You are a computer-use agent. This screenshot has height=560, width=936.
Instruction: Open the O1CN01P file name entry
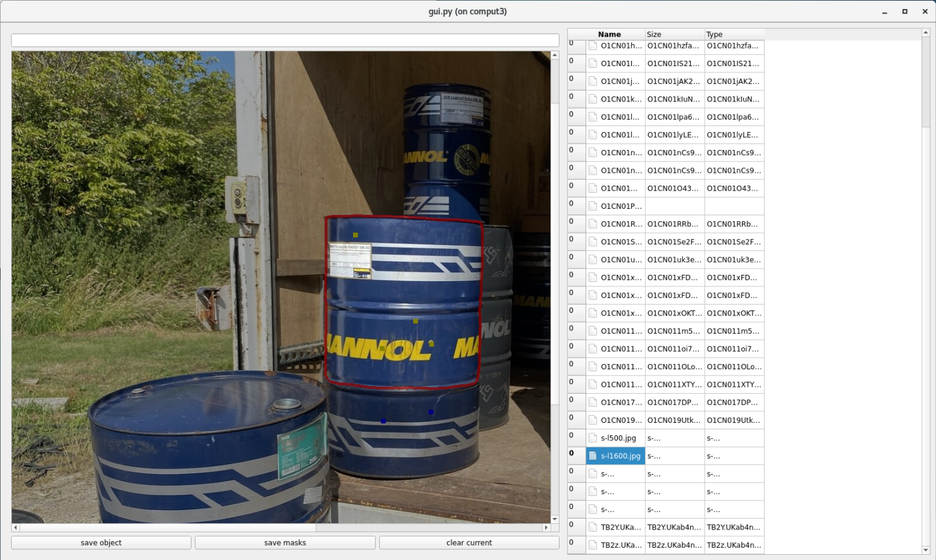point(621,206)
